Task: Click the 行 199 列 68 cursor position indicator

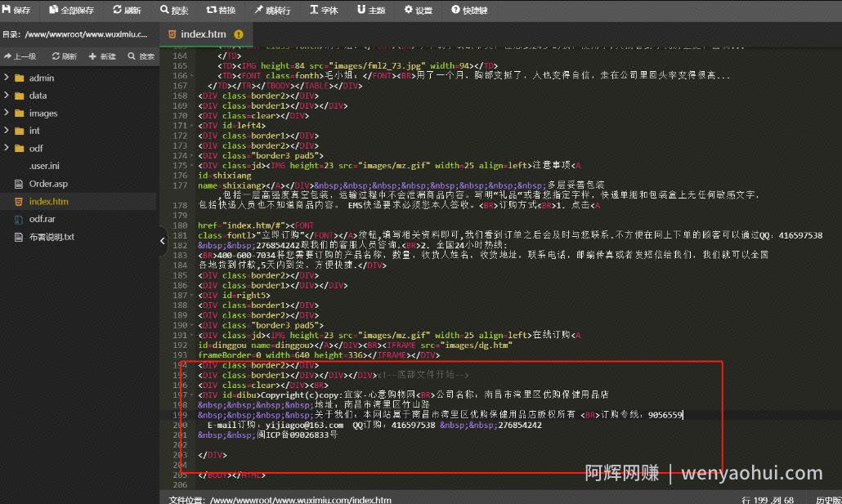Action: [768, 500]
